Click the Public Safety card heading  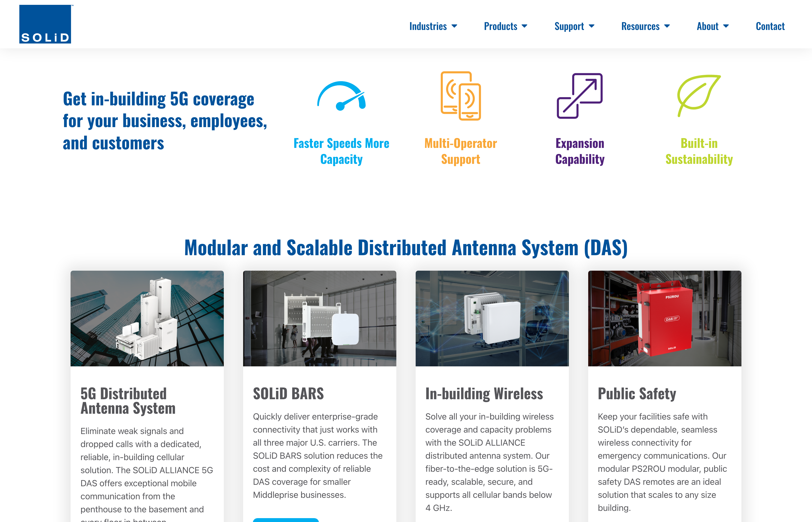pos(637,393)
